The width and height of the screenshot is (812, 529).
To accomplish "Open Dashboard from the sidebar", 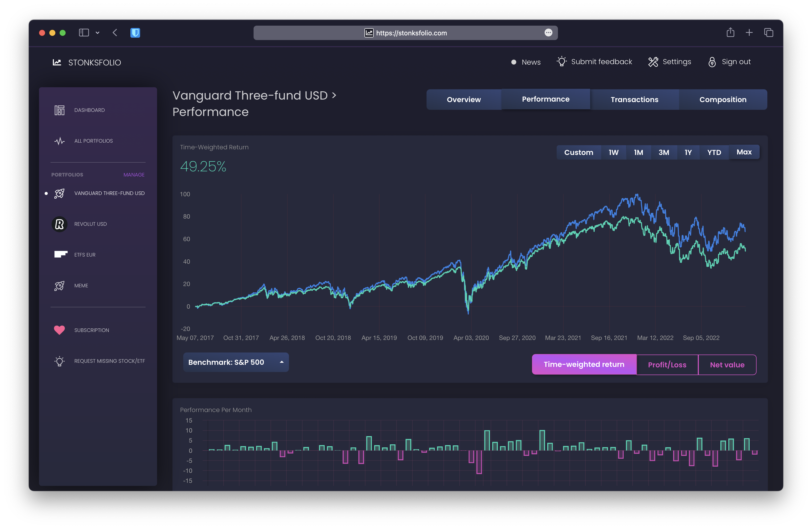I will pyautogui.click(x=89, y=110).
